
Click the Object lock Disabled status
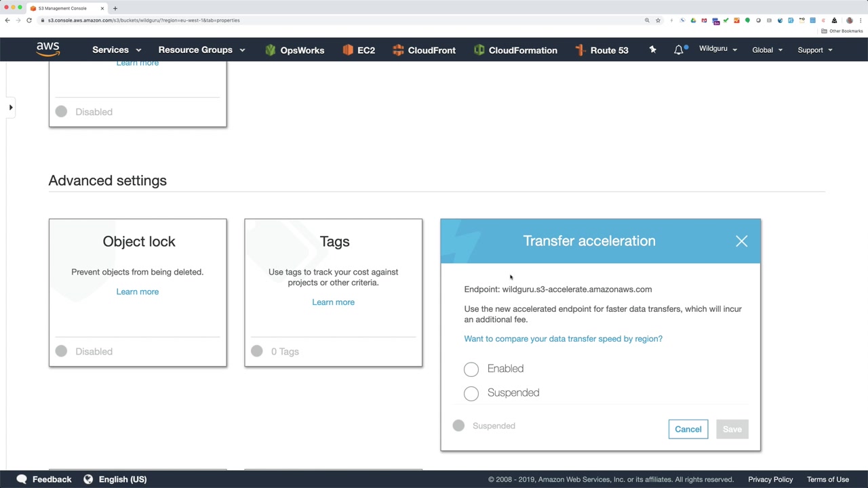[94, 351]
